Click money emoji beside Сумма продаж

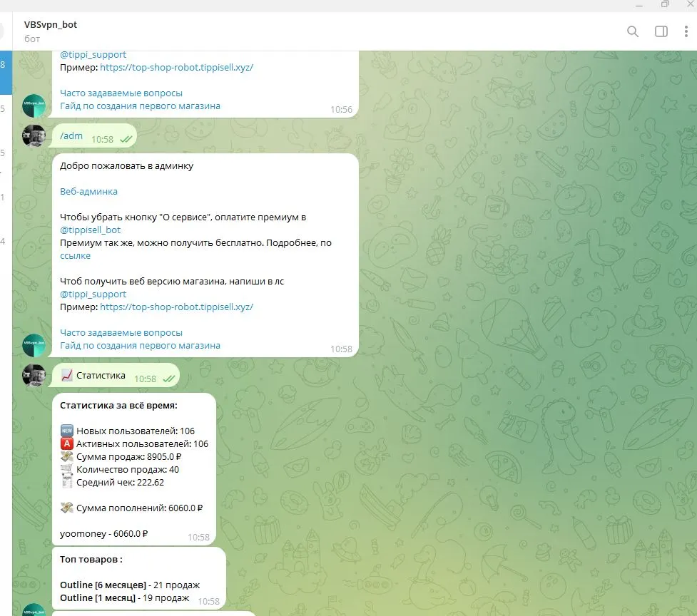click(66, 456)
